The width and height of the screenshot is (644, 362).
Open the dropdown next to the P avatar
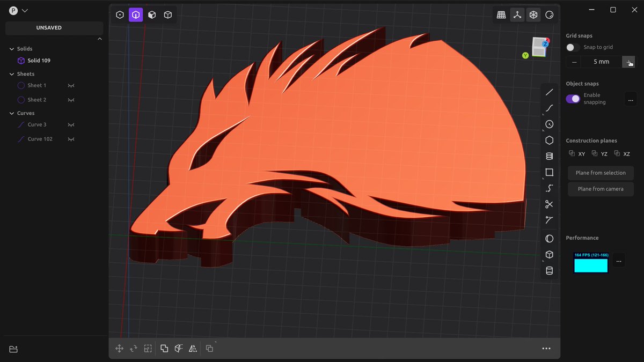click(x=25, y=10)
